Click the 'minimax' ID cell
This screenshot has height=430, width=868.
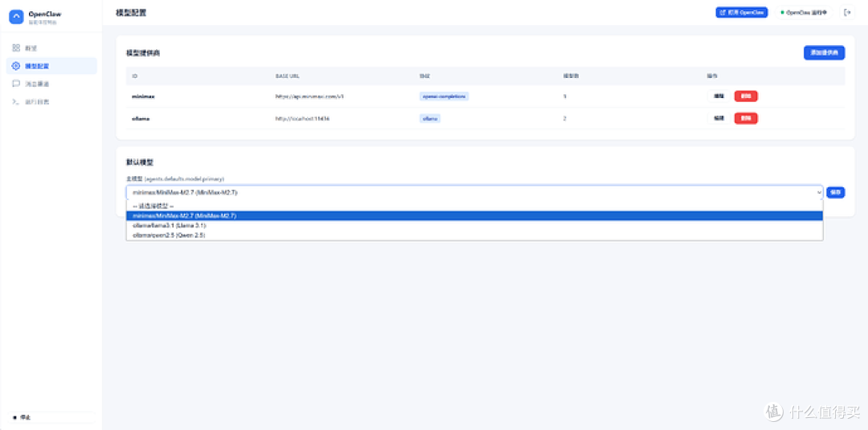(x=143, y=96)
